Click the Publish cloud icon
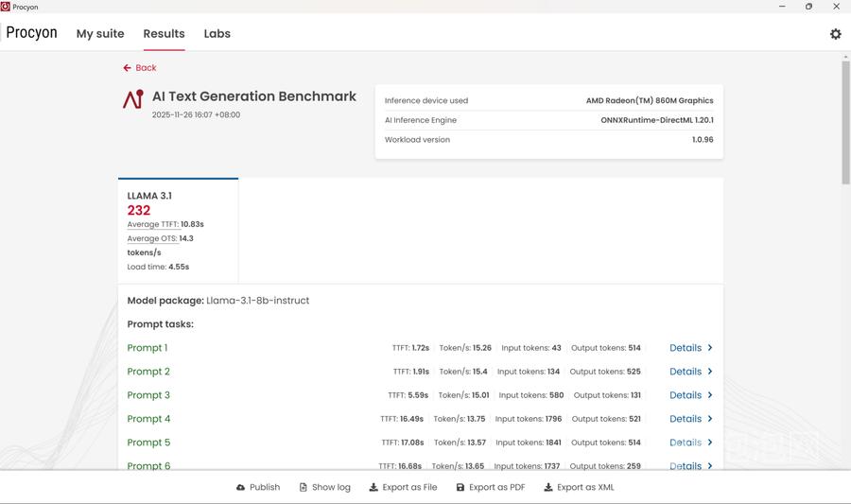The width and height of the screenshot is (851, 504). point(241,488)
